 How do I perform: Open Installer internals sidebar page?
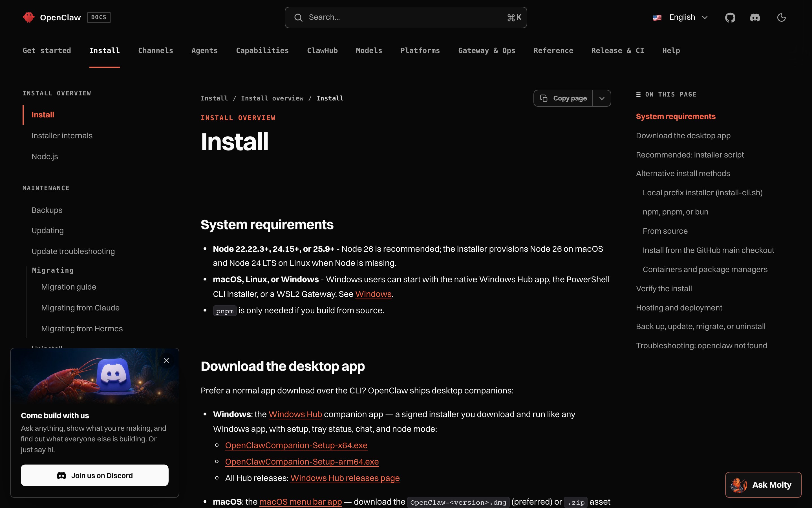[x=62, y=135]
